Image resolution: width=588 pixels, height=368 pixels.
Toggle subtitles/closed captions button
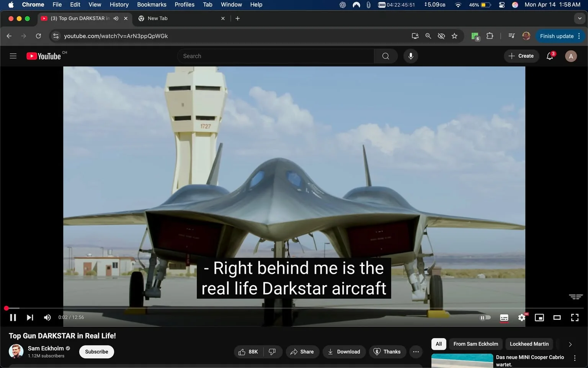pos(504,318)
